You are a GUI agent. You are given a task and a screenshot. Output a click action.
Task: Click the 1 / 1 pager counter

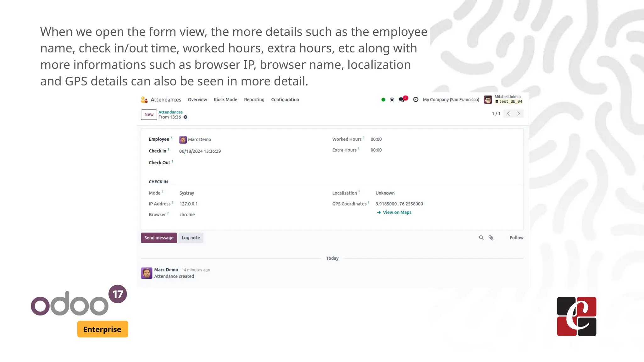point(496,113)
